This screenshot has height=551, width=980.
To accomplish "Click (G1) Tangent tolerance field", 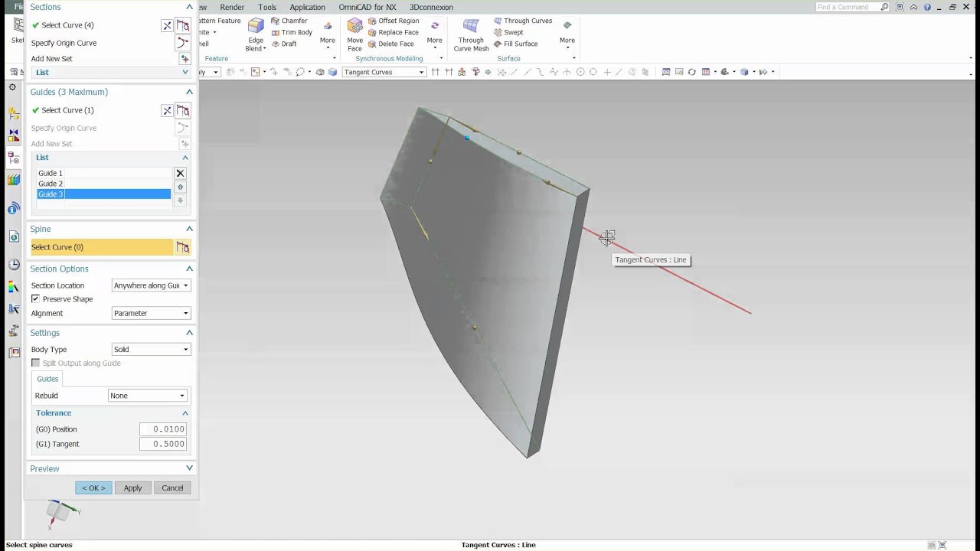I will point(163,444).
